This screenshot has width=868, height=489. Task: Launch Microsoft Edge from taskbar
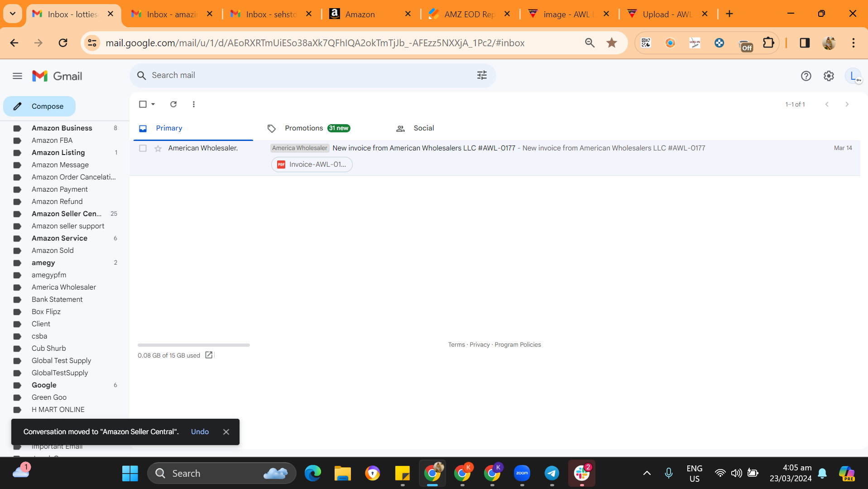pos(312,474)
